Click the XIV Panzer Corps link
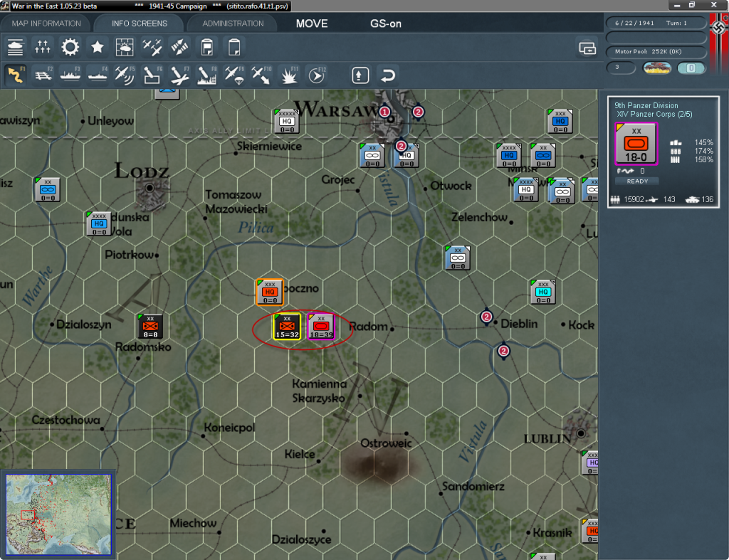The height and width of the screenshot is (560, 729). (654, 115)
